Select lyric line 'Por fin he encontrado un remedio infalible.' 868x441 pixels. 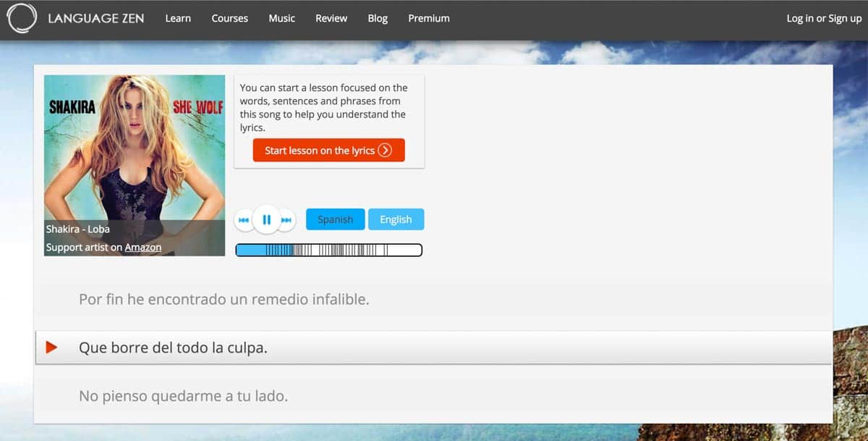point(433,299)
